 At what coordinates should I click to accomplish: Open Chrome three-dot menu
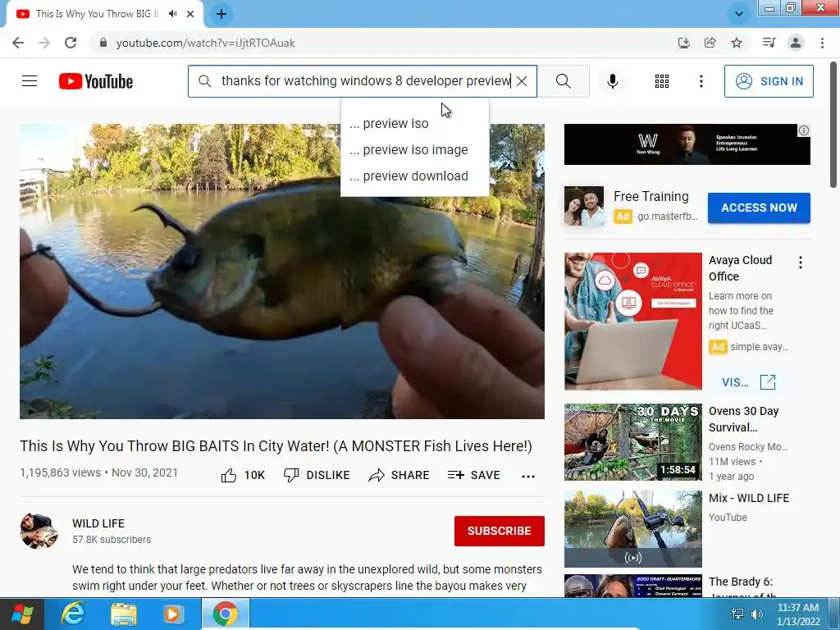(822, 43)
